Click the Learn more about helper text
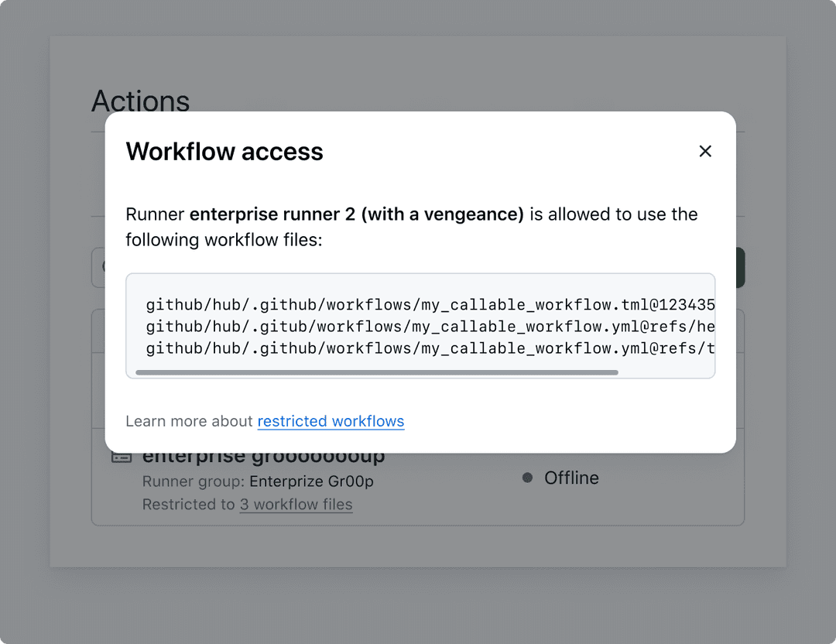836x644 pixels. tap(190, 421)
